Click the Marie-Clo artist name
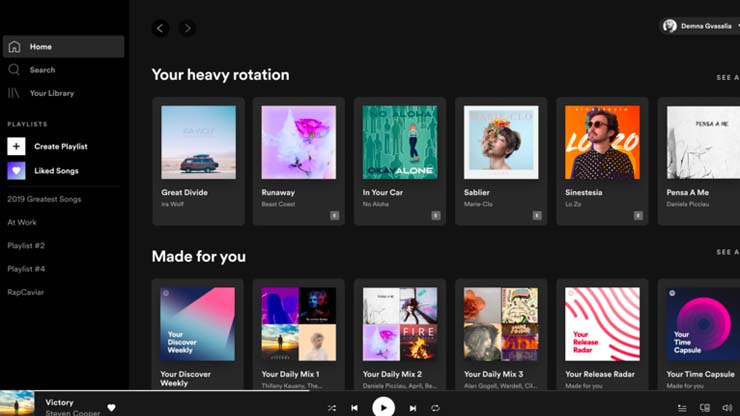The width and height of the screenshot is (740, 416). (478, 204)
